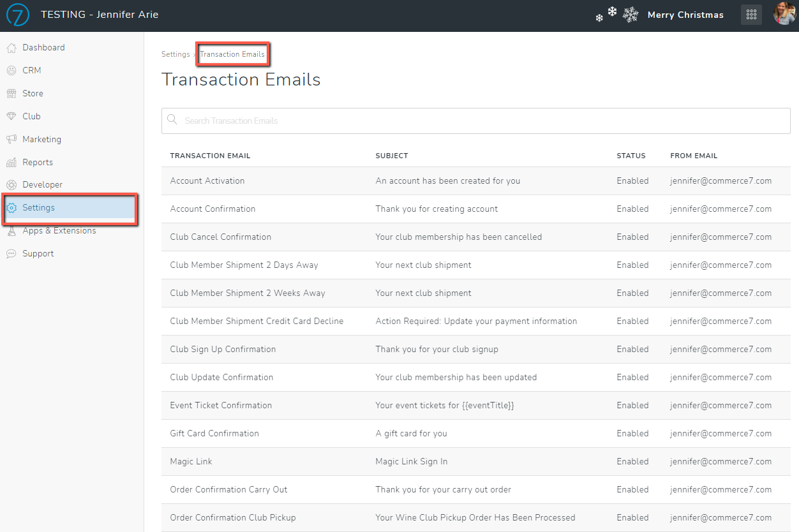
Task: Click the Store grid icon in the sidebar
Action: point(11,93)
